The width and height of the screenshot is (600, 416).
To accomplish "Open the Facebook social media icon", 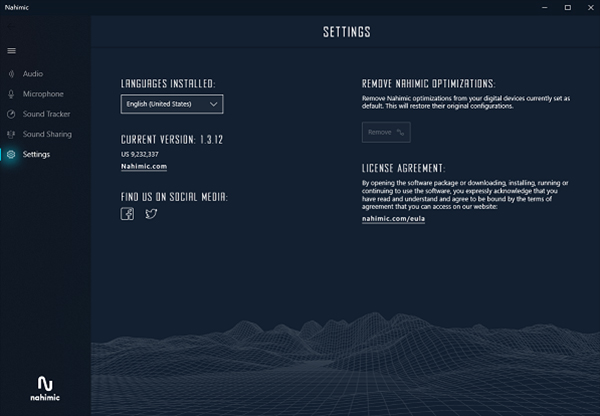I will [x=127, y=214].
